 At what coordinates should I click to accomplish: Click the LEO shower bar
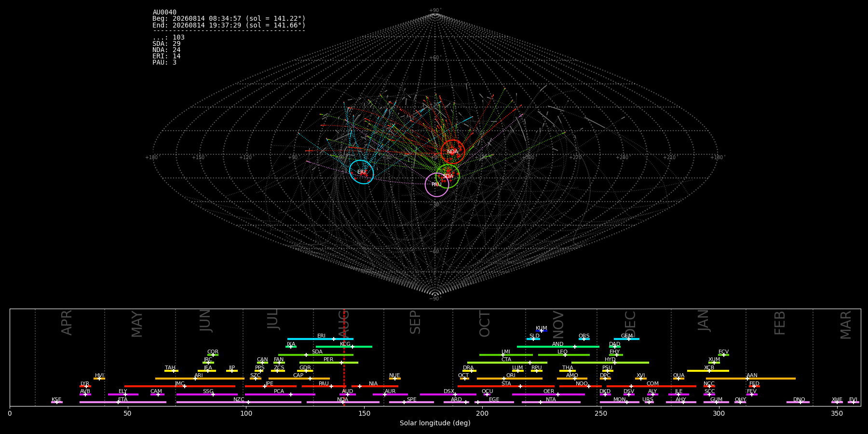[564, 355]
